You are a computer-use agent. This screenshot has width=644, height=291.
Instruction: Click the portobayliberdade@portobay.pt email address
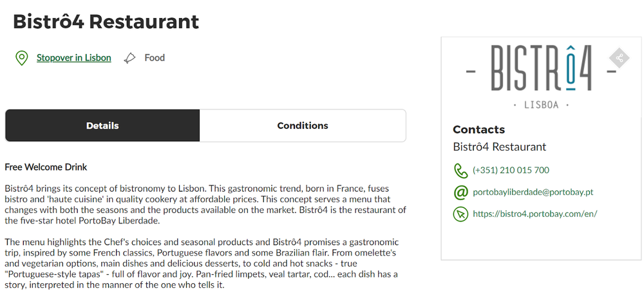(x=533, y=192)
